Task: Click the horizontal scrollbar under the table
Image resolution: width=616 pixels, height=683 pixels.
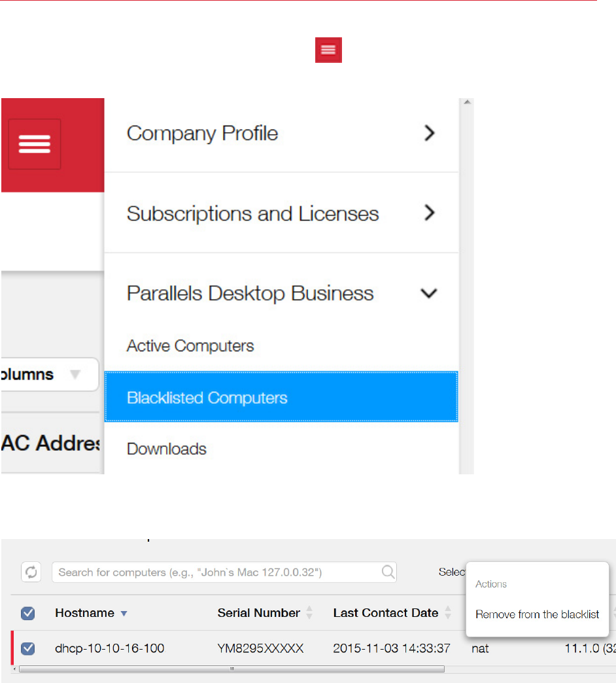Action: click(231, 669)
